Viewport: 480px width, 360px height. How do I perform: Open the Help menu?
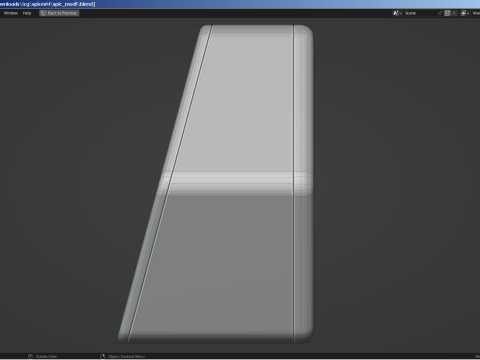(x=27, y=13)
